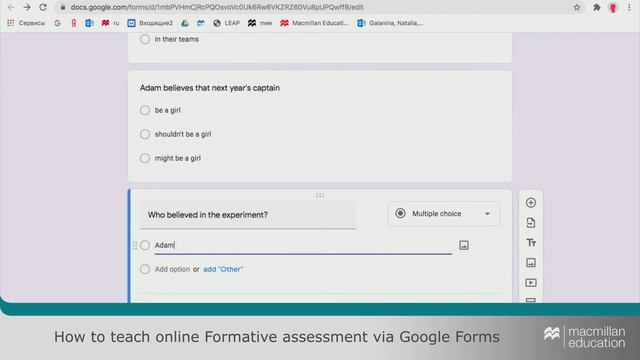The width and height of the screenshot is (640, 360).
Task: Add a video from the side toolbar
Action: (531, 283)
